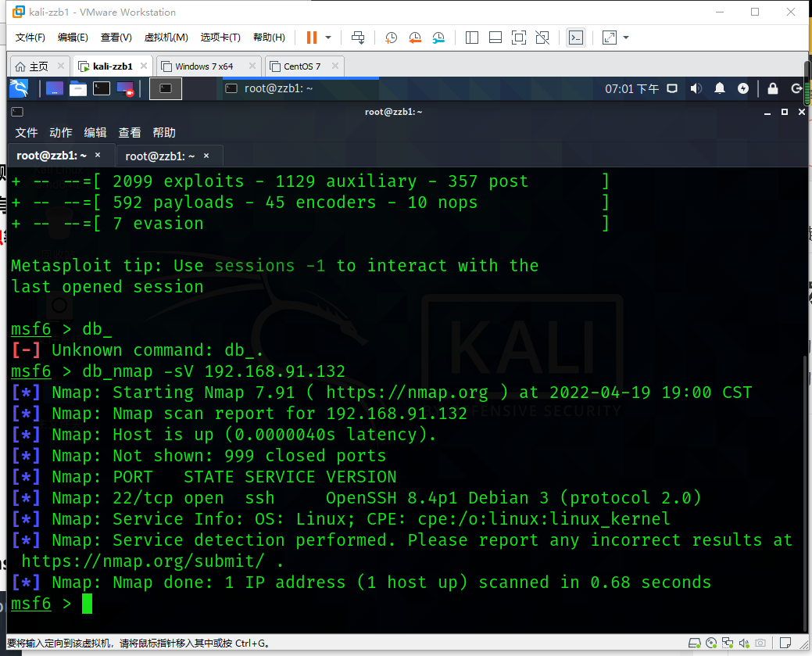This screenshot has height=656, width=812.
Task: Open the notification bell in the Kali panel
Action: [721, 88]
